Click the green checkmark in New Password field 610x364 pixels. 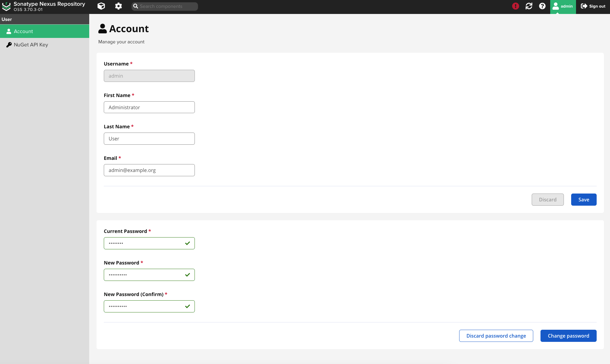coord(187,275)
